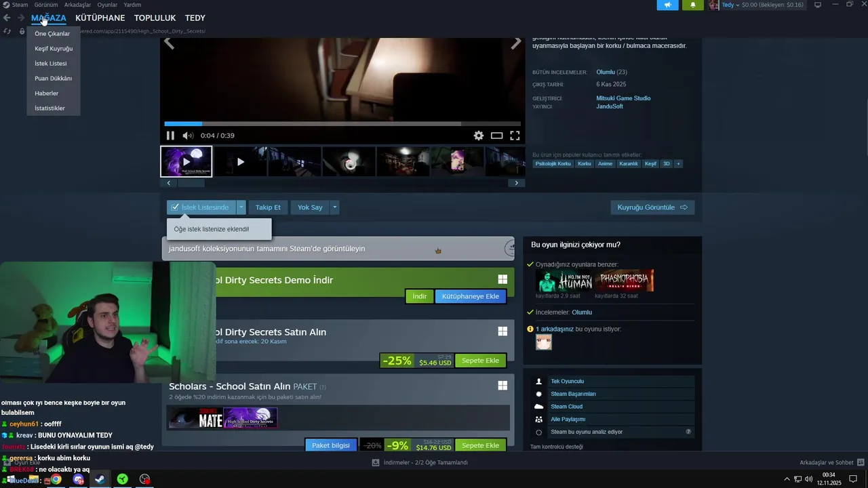Click the Steam Cloud feature icon
The image size is (868, 488).
[x=539, y=407]
